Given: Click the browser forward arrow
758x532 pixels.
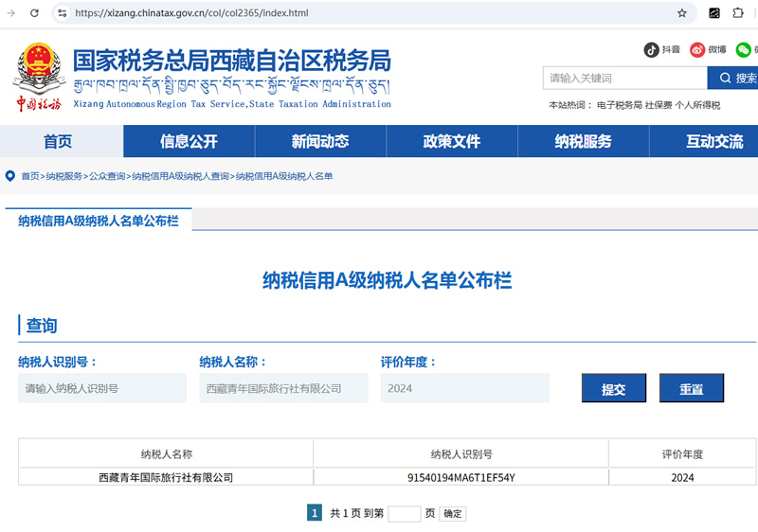Looking at the screenshot, I should tap(11, 13).
